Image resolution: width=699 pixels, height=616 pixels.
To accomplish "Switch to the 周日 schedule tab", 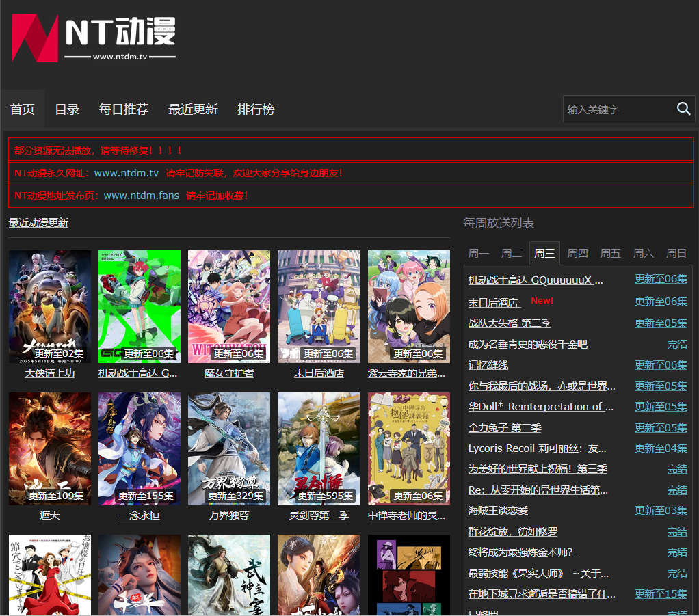I will point(676,253).
